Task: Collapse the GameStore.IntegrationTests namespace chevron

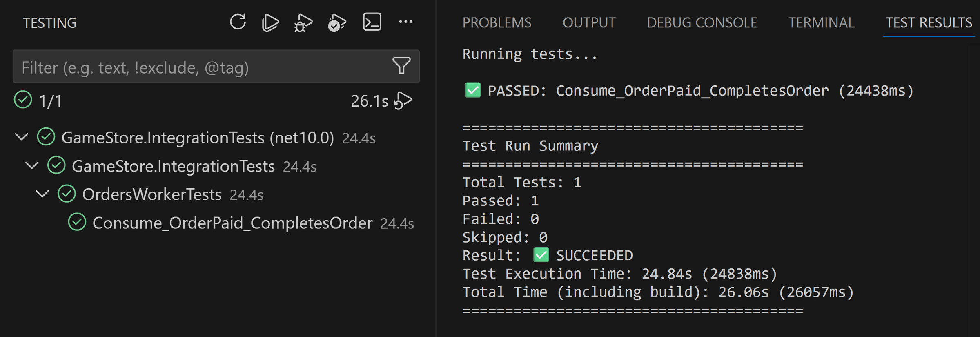Action: click(32, 165)
